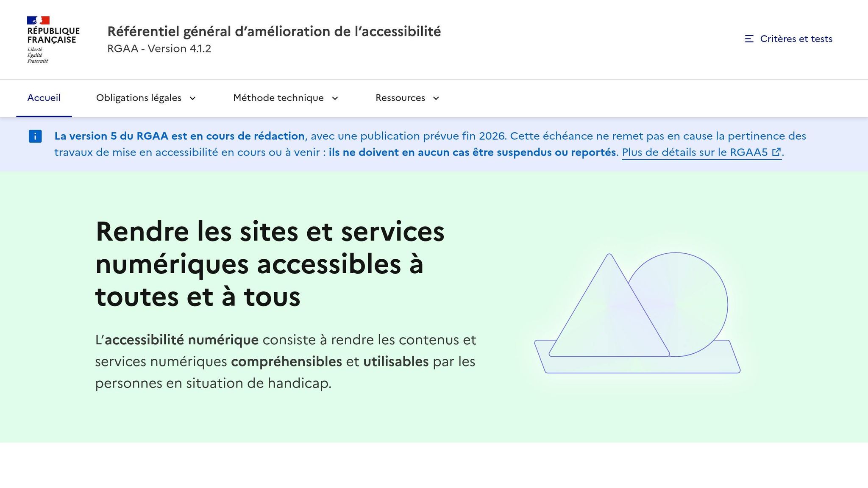Click the chevron next to Obligations légales
The width and height of the screenshot is (868, 488).
[192, 98]
